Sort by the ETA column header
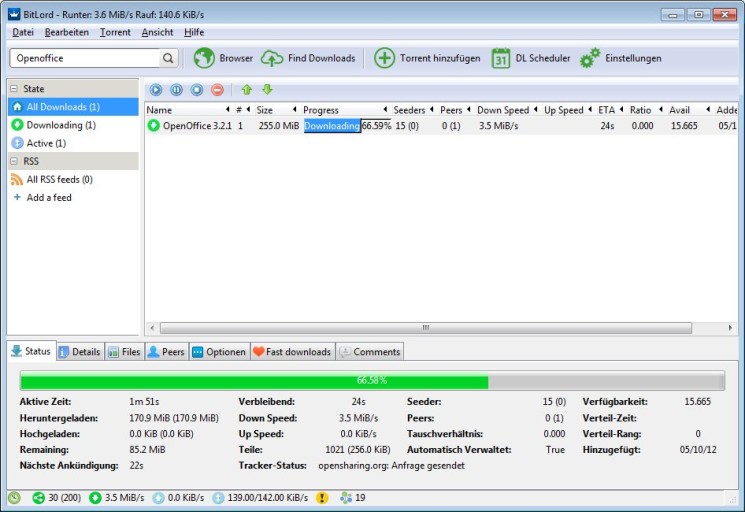Viewport: 745px width, 512px height. click(x=610, y=110)
